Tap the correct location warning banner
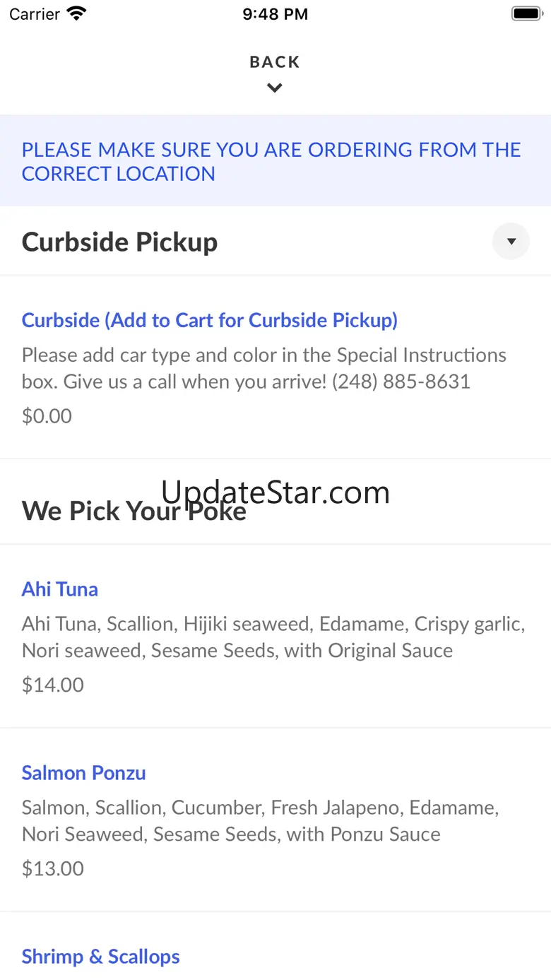551x980 pixels. pos(271,162)
